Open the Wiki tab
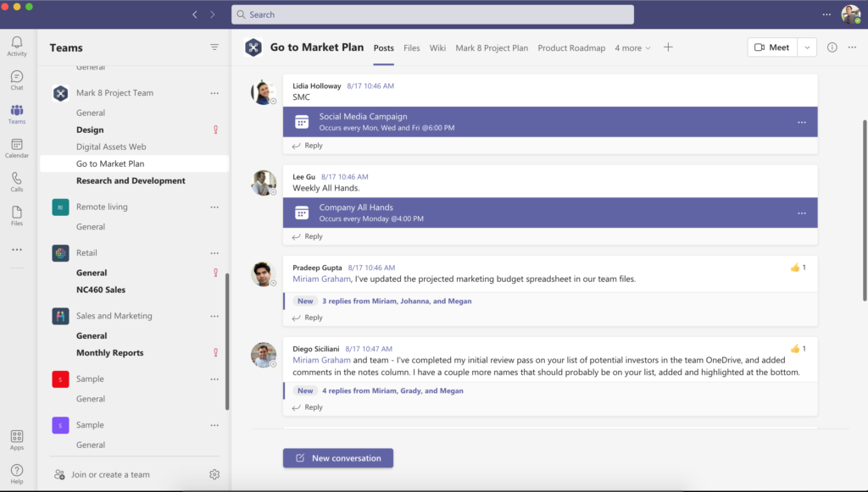Image resolution: width=868 pixels, height=492 pixels. 437,48
